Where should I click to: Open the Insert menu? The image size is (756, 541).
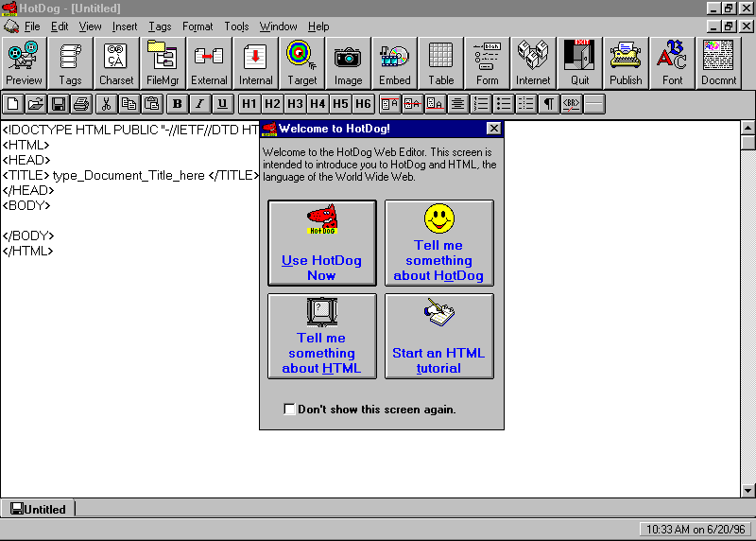[x=125, y=26]
